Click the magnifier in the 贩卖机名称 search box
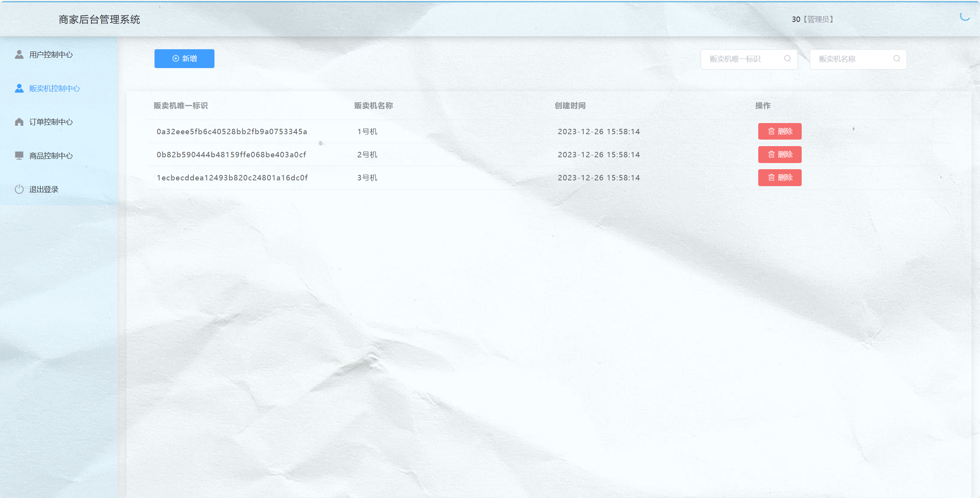 click(897, 59)
